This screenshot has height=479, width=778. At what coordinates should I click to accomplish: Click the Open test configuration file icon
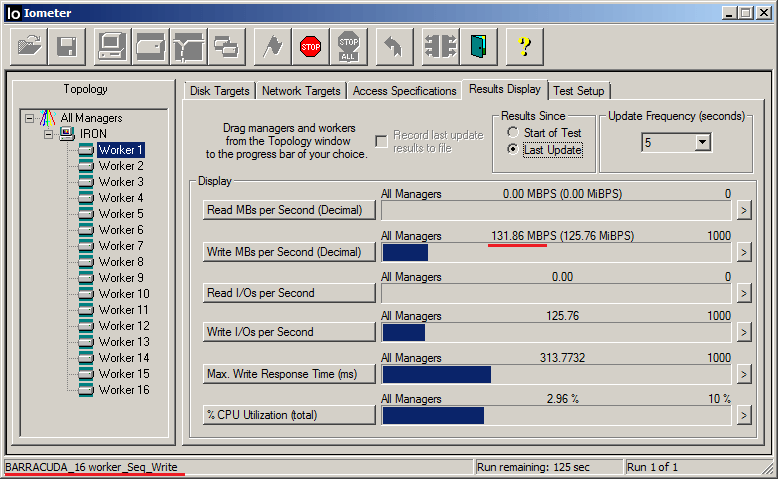point(30,46)
